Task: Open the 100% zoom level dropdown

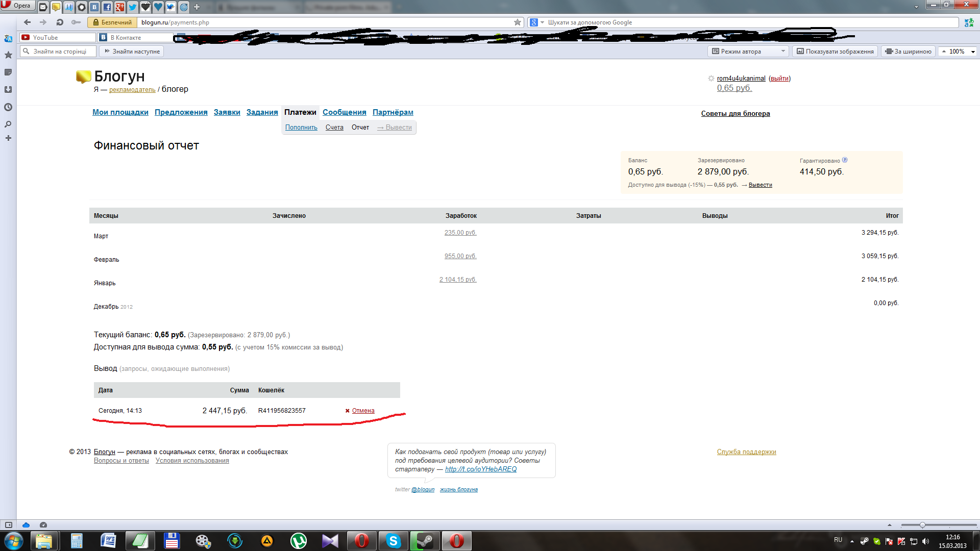Action: [x=973, y=52]
